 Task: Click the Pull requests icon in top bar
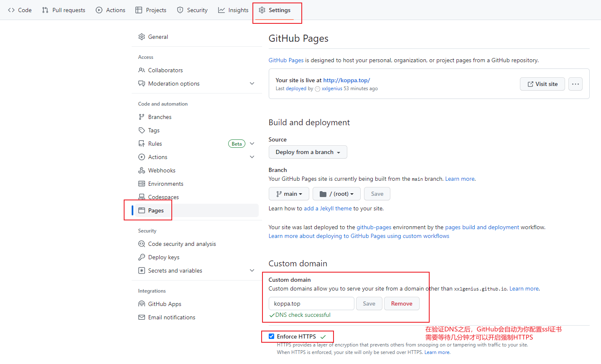pos(45,10)
